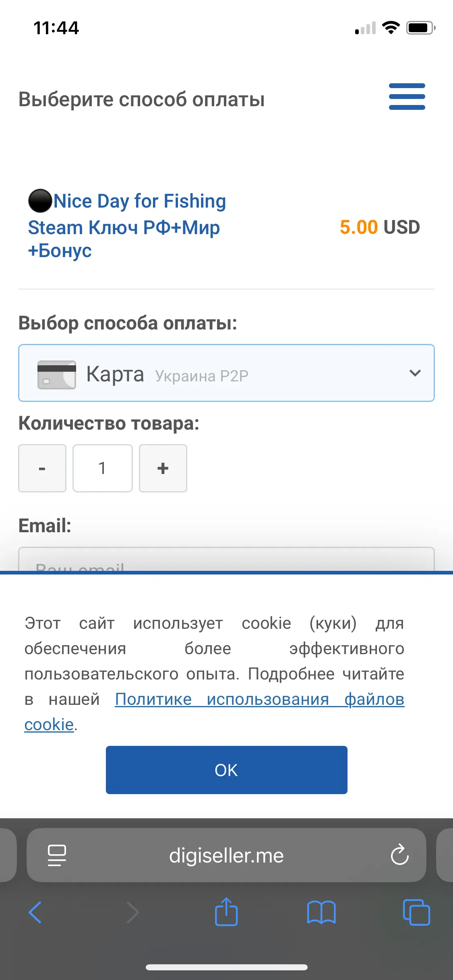Open the Safari share icon
453x980 pixels.
[226, 911]
